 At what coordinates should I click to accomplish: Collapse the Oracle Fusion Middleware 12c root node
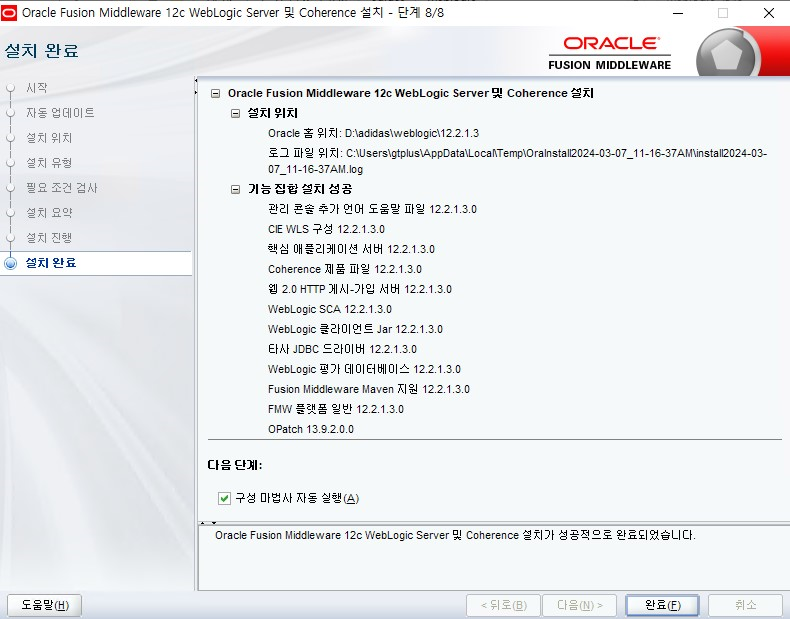(216, 93)
